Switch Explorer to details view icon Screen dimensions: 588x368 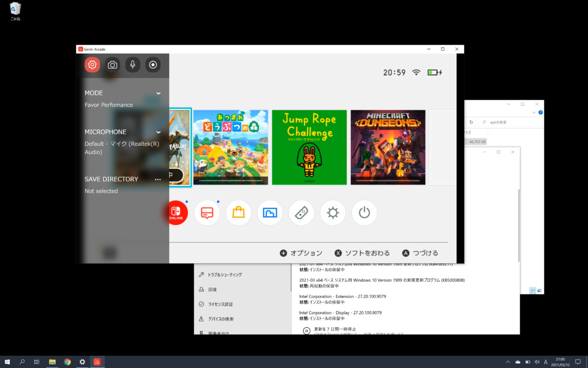[x=533, y=290]
